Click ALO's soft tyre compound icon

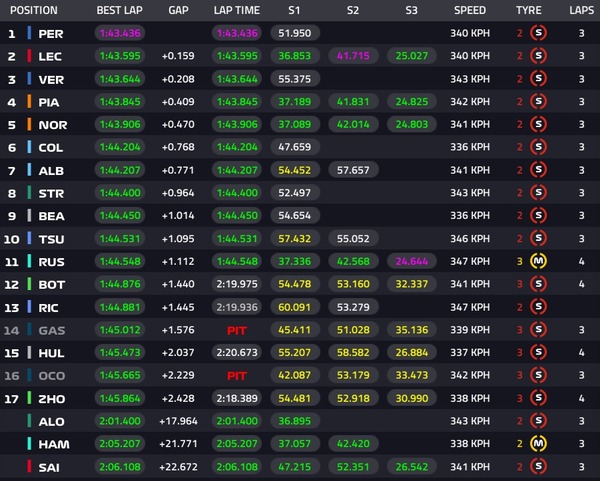[x=538, y=421]
